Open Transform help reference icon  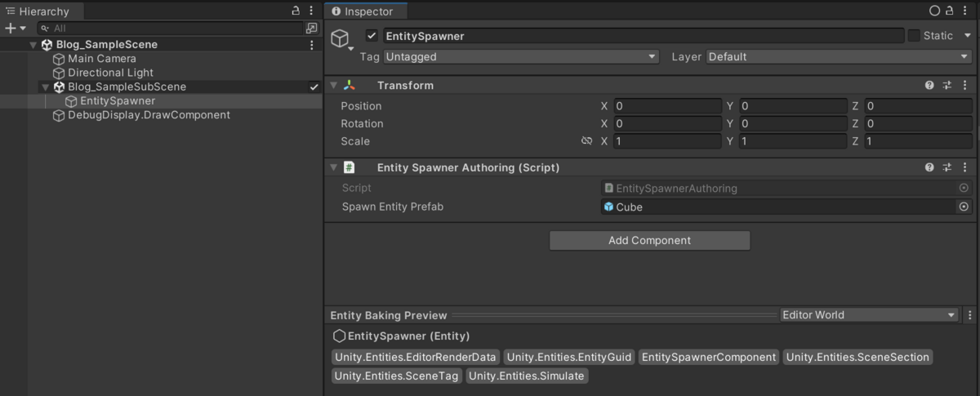coord(929,86)
